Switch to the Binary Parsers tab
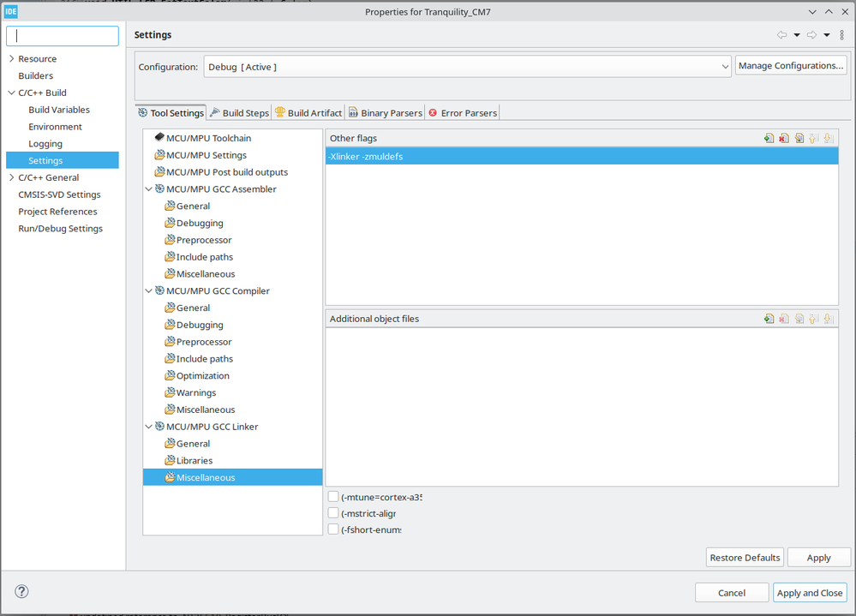The width and height of the screenshot is (856, 616). (x=386, y=113)
